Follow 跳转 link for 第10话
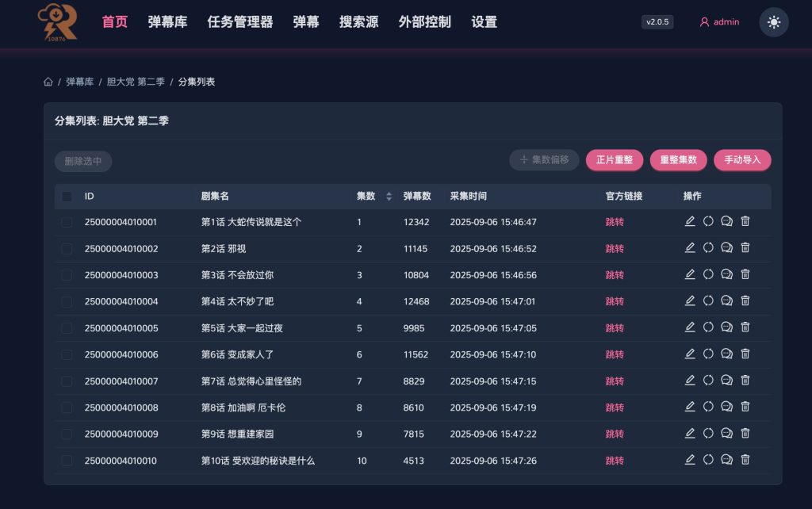This screenshot has width=812, height=509. 615,461
